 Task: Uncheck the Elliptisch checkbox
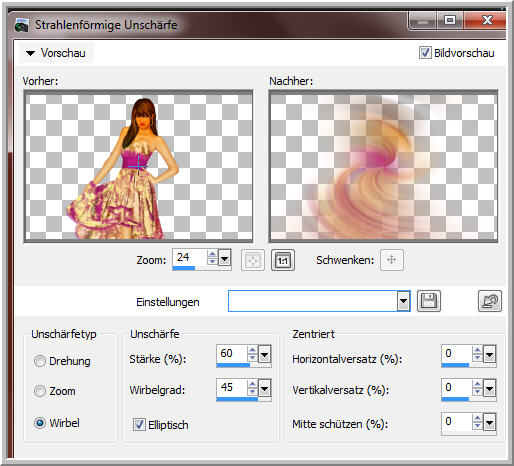139,425
